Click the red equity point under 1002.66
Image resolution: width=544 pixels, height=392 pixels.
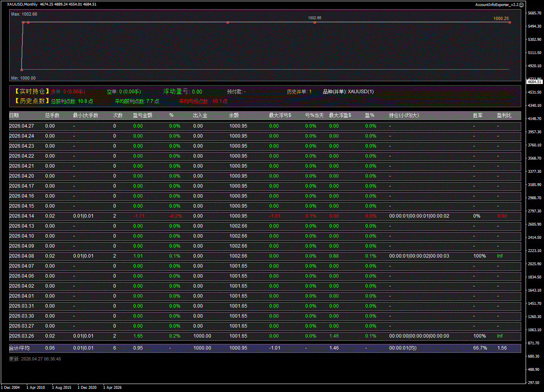(x=315, y=22)
